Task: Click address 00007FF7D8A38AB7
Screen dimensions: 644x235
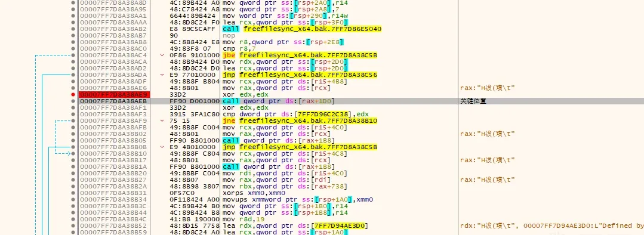Action: (113, 35)
